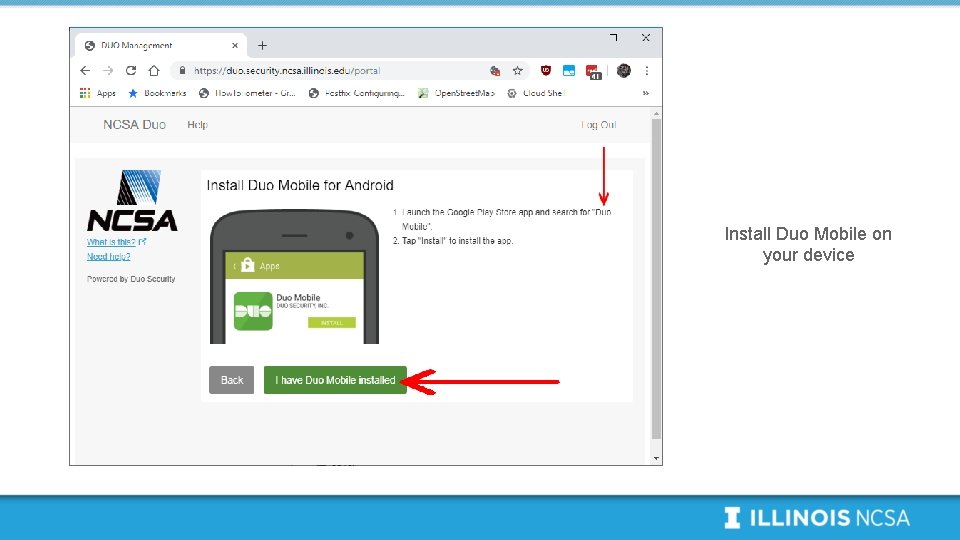This screenshot has width=960, height=540.
Task: Open the browser home page icon
Action: click(x=154, y=71)
